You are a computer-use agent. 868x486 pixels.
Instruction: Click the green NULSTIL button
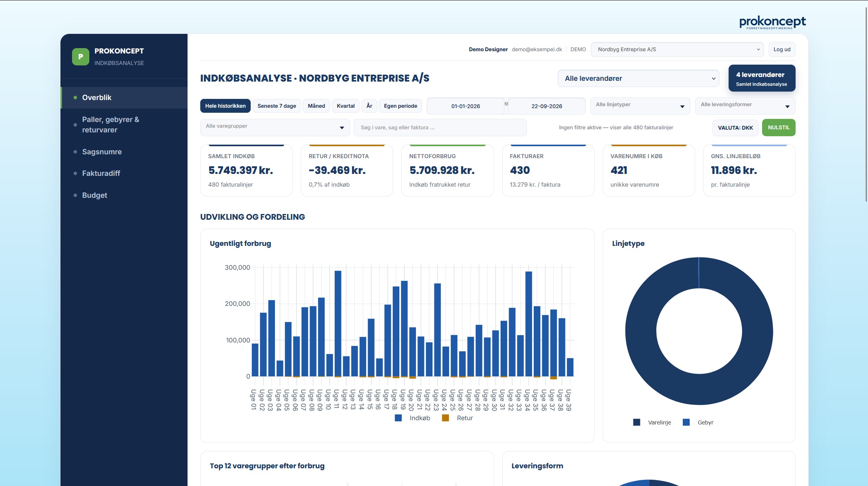[x=779, y=128]
